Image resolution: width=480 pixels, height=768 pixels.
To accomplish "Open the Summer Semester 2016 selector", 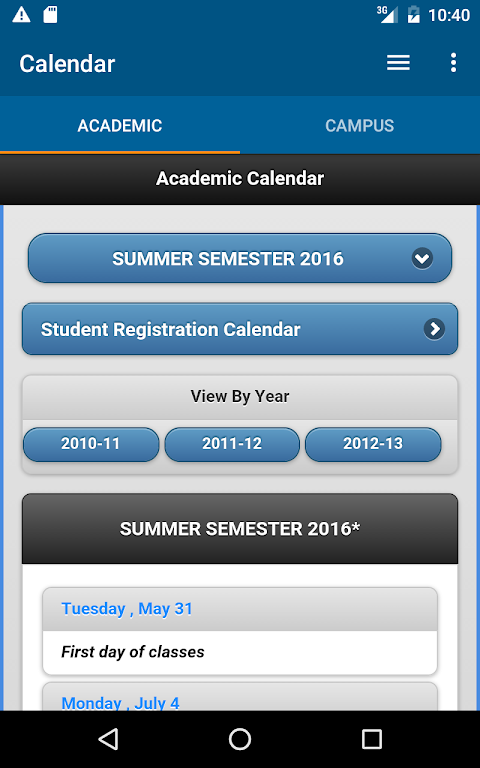I will (x=240, y=258).
